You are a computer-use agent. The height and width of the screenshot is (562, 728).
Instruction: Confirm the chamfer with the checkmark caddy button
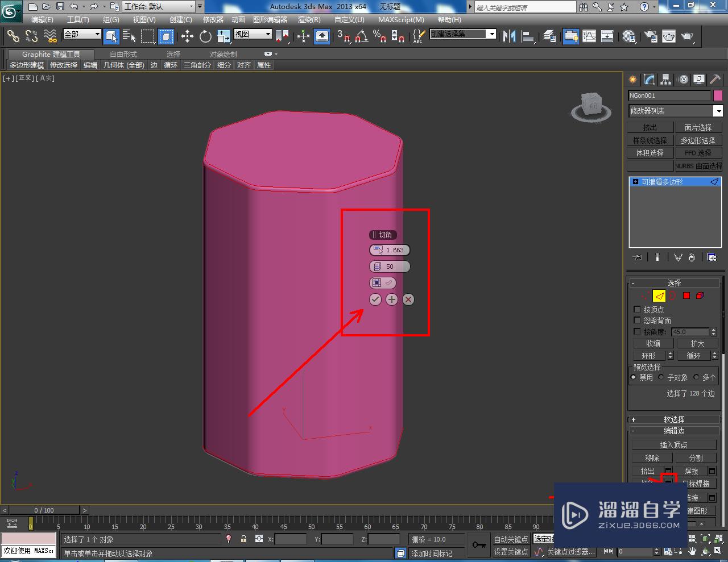375,299
